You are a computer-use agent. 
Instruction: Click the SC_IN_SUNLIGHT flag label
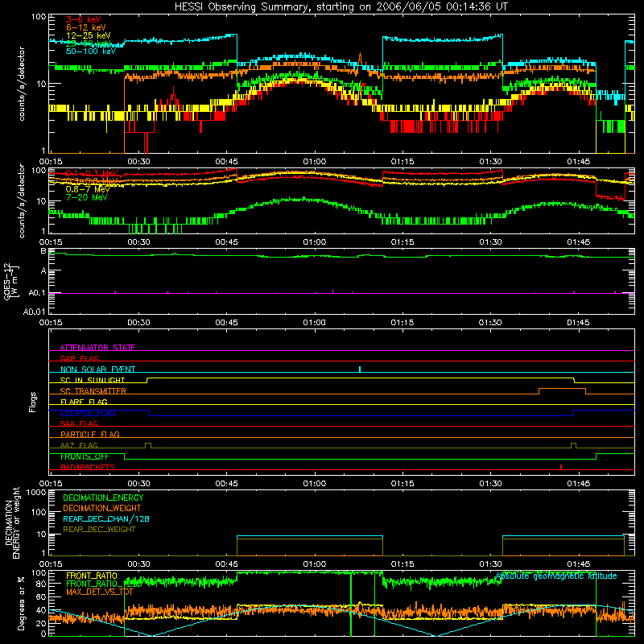click(93, 380)
